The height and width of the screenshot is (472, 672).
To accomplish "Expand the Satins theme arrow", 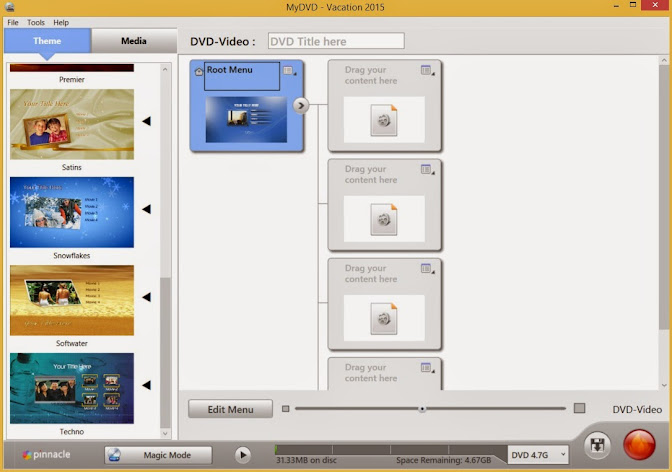I will 147,121.
